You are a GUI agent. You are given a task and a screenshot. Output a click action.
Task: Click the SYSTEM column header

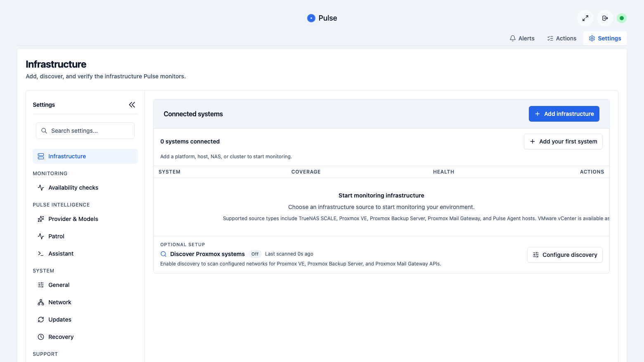(x=169, y=172)
